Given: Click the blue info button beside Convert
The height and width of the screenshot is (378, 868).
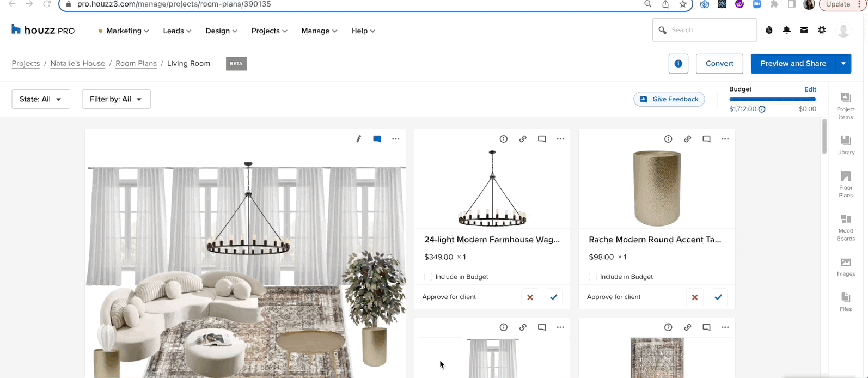Looking at the screenshot, I should point(678,64).
